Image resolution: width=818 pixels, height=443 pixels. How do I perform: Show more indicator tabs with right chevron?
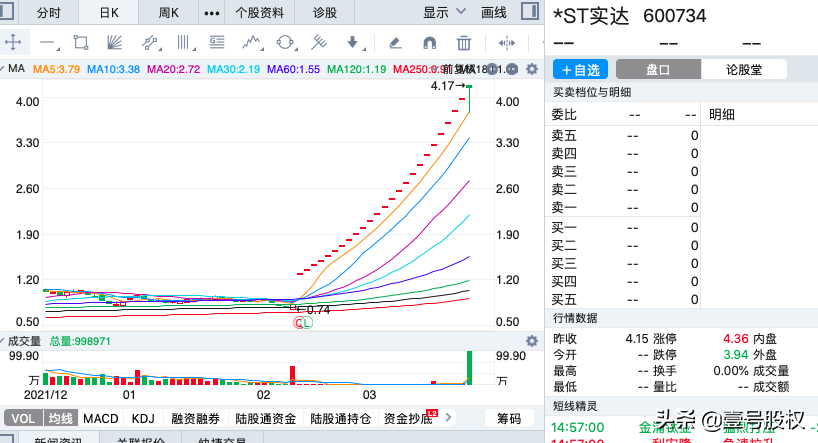coord(448,417)
